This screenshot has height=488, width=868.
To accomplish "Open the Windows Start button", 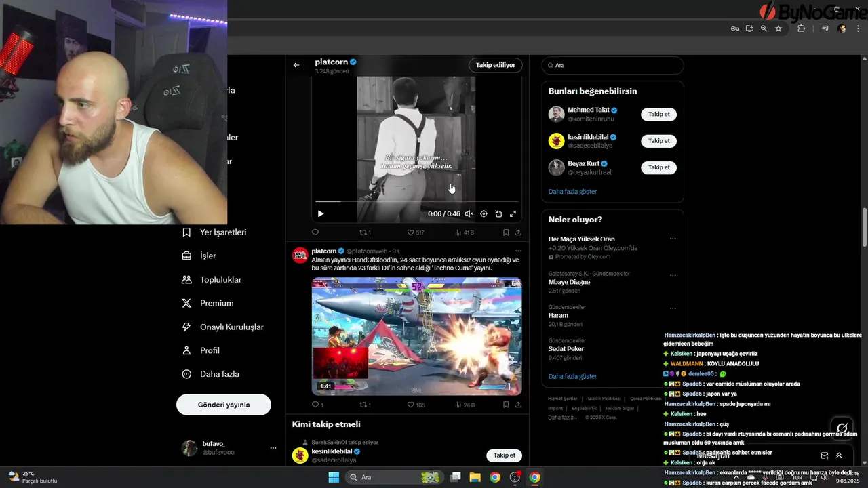I will click(x=334, y=477).
